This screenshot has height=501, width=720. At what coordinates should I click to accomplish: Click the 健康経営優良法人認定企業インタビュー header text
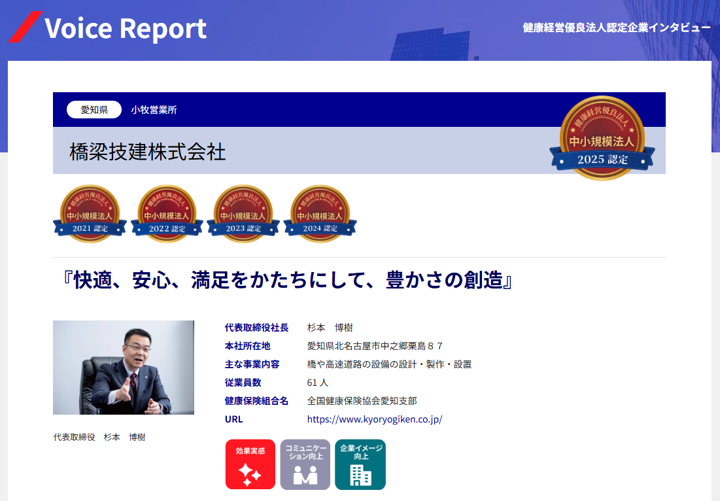coord(616,28)
